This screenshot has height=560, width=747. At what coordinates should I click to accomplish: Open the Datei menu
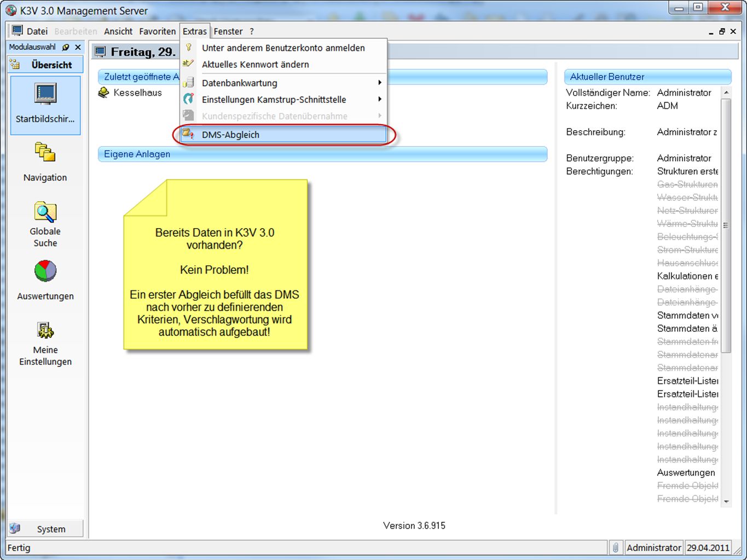point(37,31)
